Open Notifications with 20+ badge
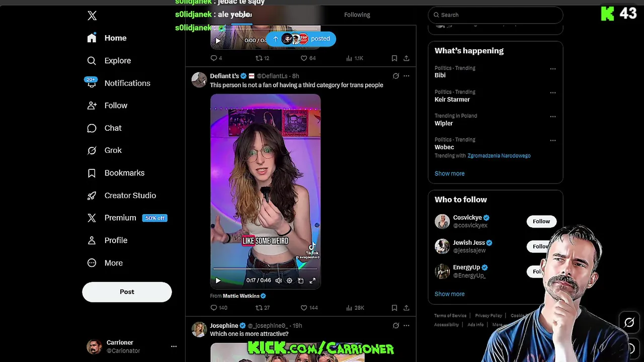This screenshot has width=644, height=362. pyautogui.click(x=118, y=83)
